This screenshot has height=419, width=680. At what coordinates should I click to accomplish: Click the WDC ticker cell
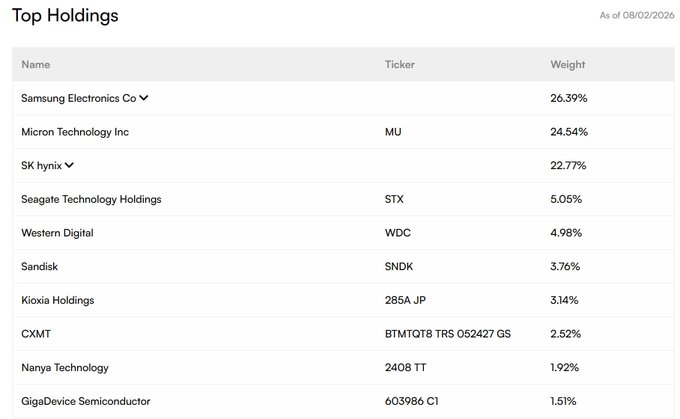pyautogui.click(x=398, y=233)
